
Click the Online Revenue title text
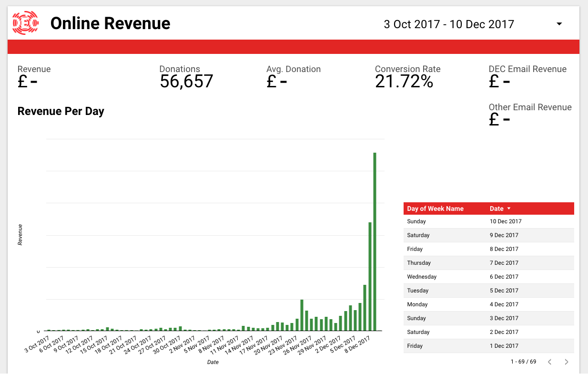pos(110,23)
